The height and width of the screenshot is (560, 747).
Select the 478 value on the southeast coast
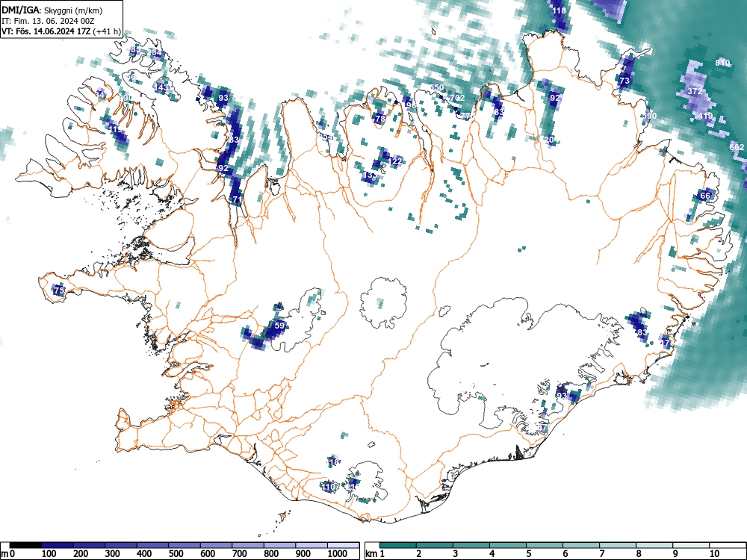pos(668,343)
